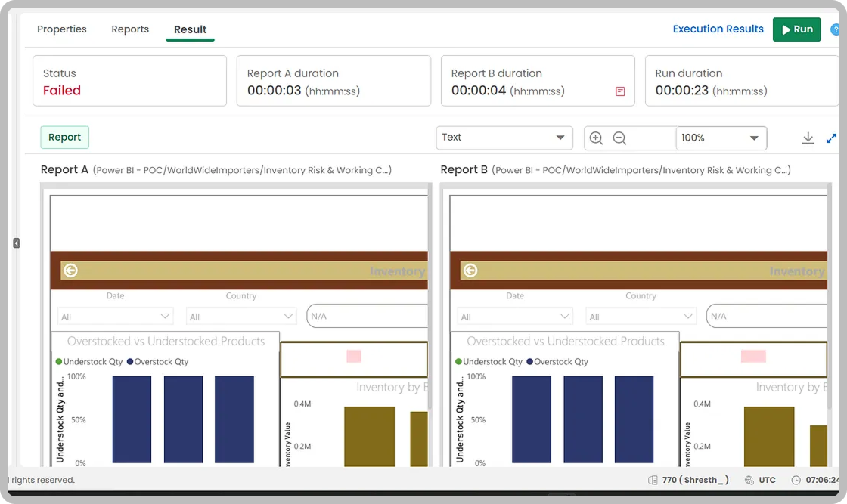Image resolution: width=847 pixels, height=504 pixels.
Task: Click the Report B vertical scrollbar
Action: [830, 297]
